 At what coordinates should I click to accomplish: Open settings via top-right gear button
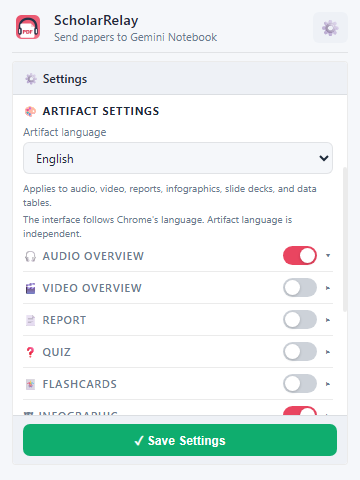coord(330,28)
